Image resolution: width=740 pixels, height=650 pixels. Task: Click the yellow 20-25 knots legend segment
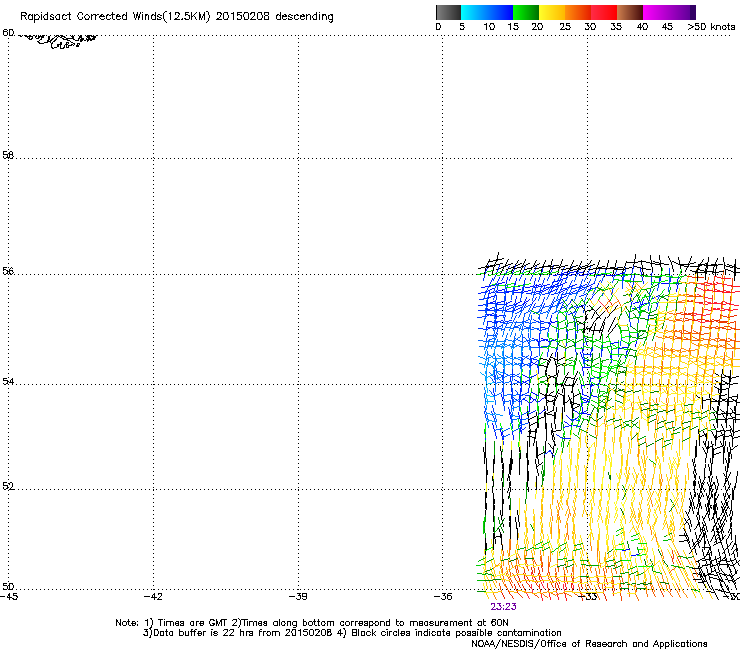(552, 12)
